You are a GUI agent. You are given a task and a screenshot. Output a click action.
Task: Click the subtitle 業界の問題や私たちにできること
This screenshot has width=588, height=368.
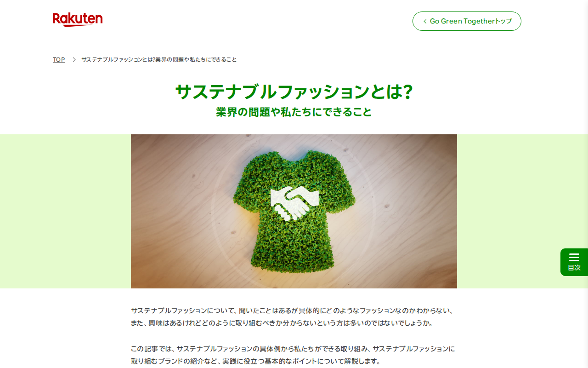tap(294, 112)
